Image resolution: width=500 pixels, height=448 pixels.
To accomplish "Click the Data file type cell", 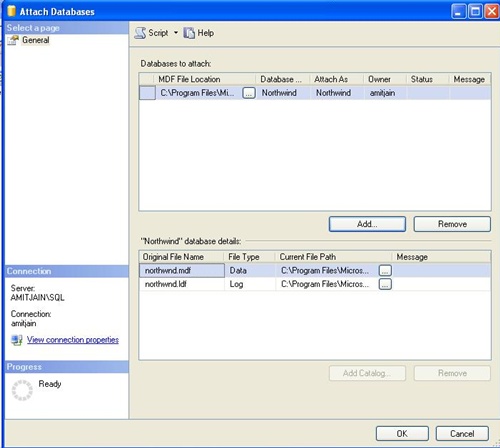I will [250, 270].
